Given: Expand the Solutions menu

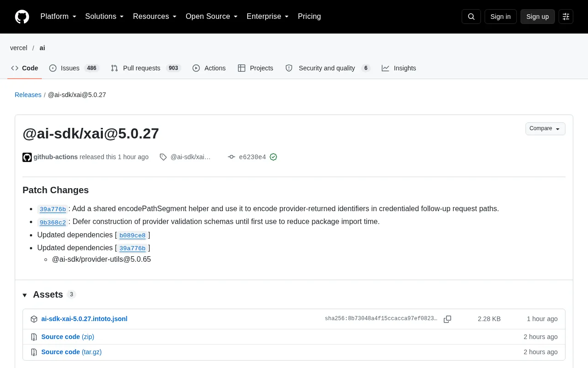Looking at the screenshot, I should 105,17.
